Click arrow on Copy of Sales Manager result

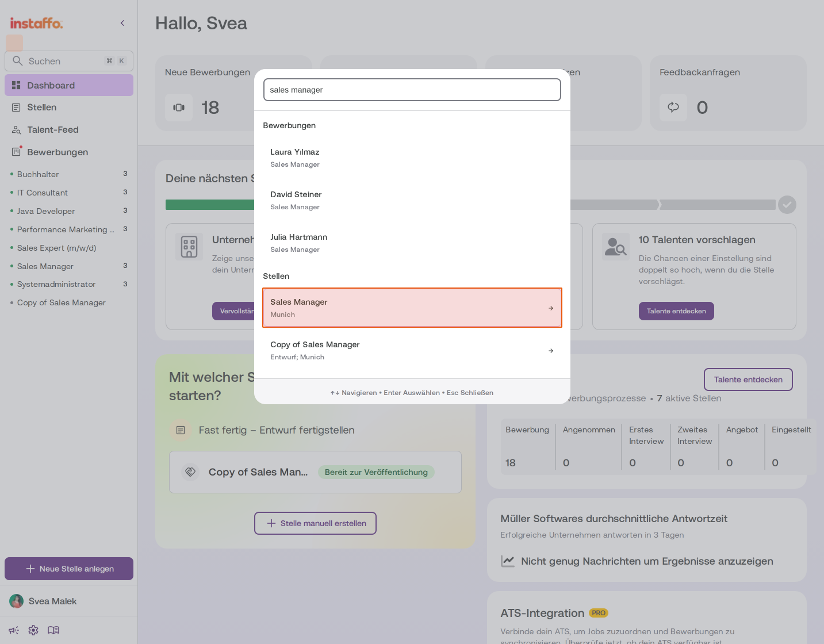(551, 351)
